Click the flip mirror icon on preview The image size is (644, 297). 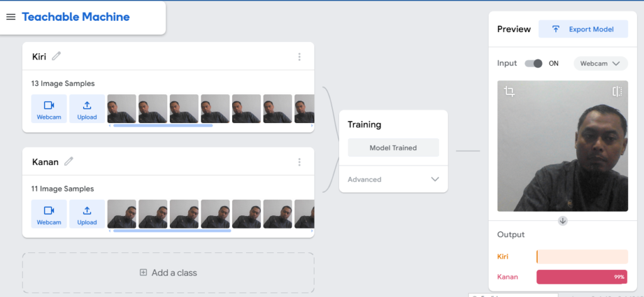[x=617, y=92]
